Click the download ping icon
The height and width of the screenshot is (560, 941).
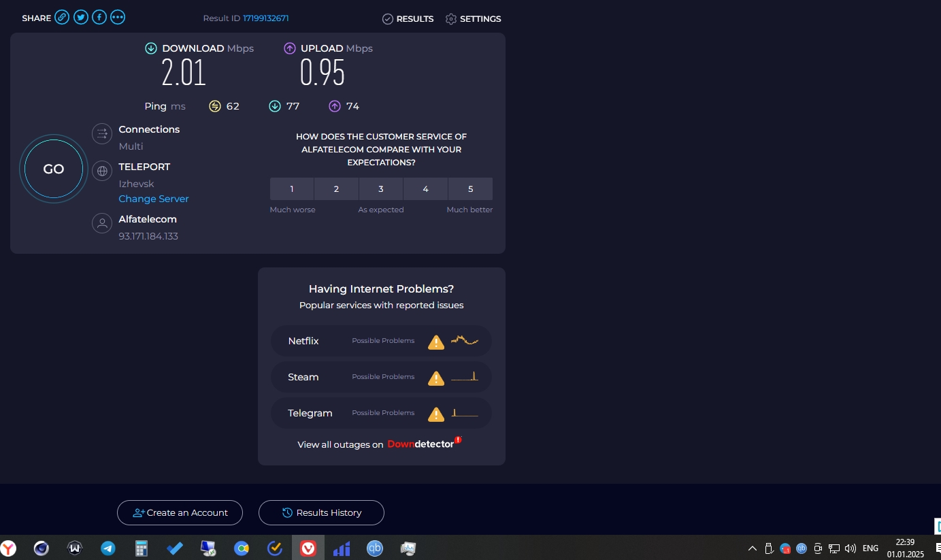coord(275,106)
